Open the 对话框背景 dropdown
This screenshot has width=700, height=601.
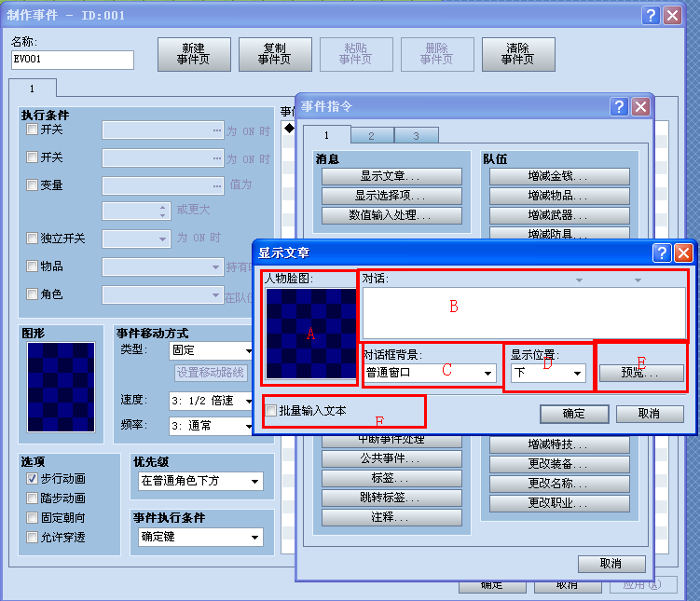[430, 373]
